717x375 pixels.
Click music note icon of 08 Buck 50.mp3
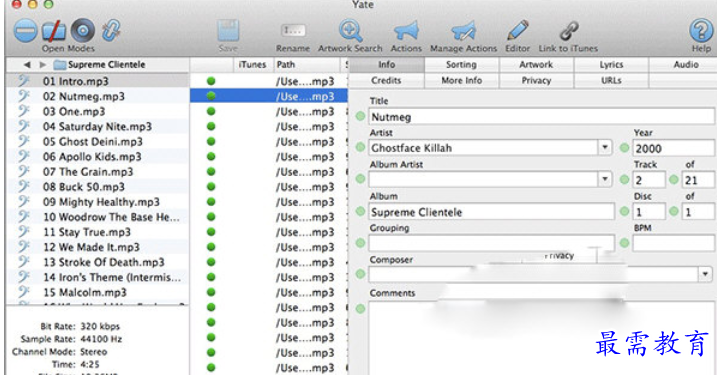tap(24, 187)
